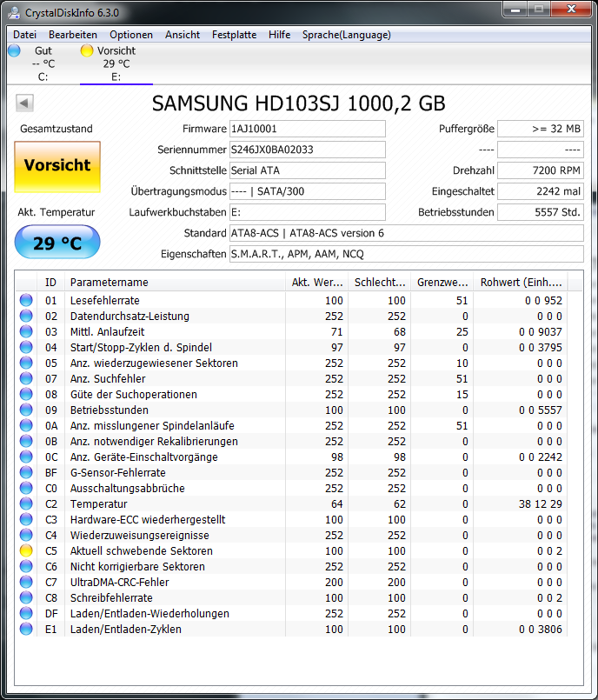Image resolution: width=598 pixels, height=700 pixels.
Task: Click the status icon for Schreibfehlerrate
Action: point(26,597)
